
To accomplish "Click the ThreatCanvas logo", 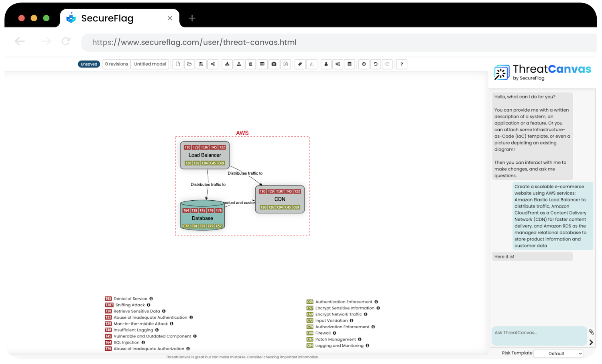I will tap(542, 73).
